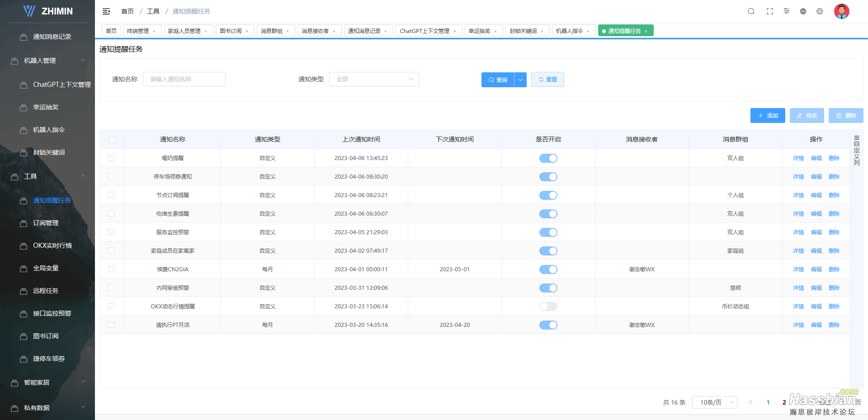Screen dimensions: 868x420
Task: Close the 家庭人员管理 tab
Action: 206,31
